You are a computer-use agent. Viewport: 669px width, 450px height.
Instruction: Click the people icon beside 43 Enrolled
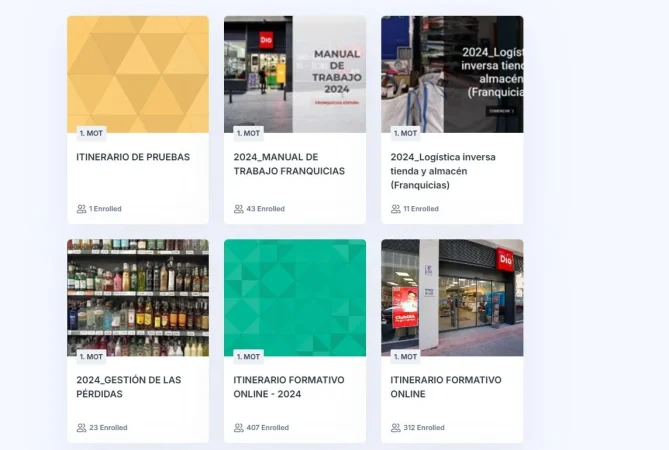click(239, 209)
